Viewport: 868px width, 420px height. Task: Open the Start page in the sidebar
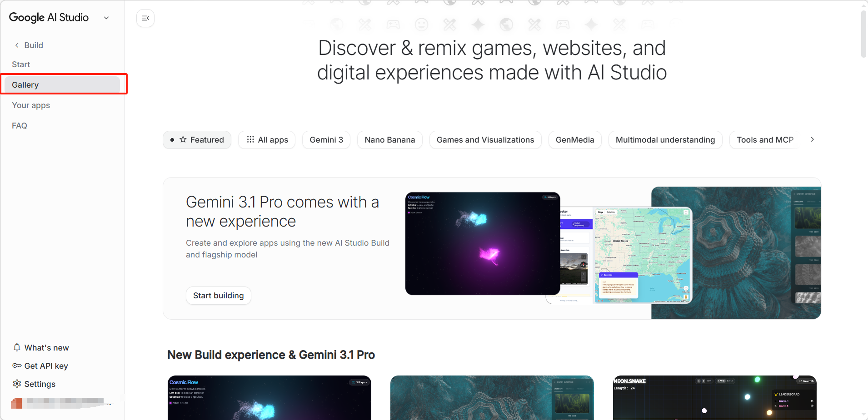[21, 64]
